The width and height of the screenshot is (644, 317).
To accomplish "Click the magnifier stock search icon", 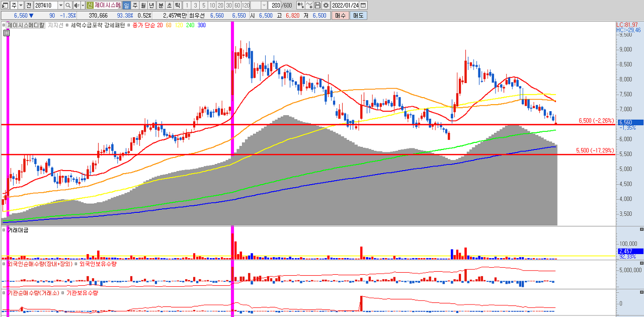I will (x=68, y=6).
